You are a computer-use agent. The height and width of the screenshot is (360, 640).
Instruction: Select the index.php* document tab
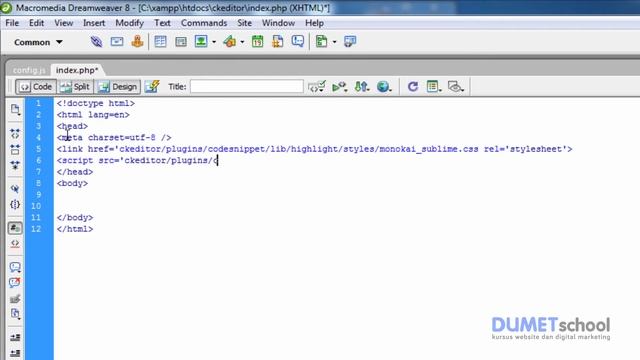point(77,70)
